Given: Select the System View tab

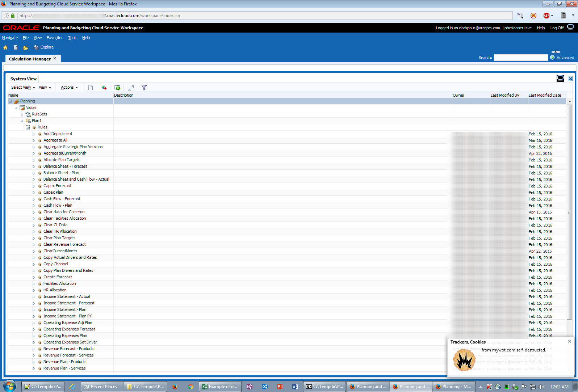Looking at the screenshot, I should pyautogui.click(x=24, y=79).
